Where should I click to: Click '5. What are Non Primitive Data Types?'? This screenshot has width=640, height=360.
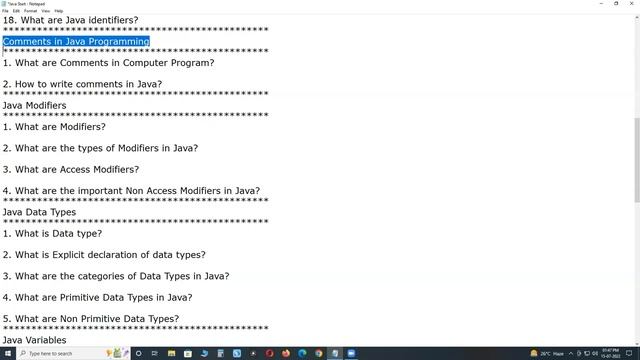pyautogui.click(x=91, y=319)
